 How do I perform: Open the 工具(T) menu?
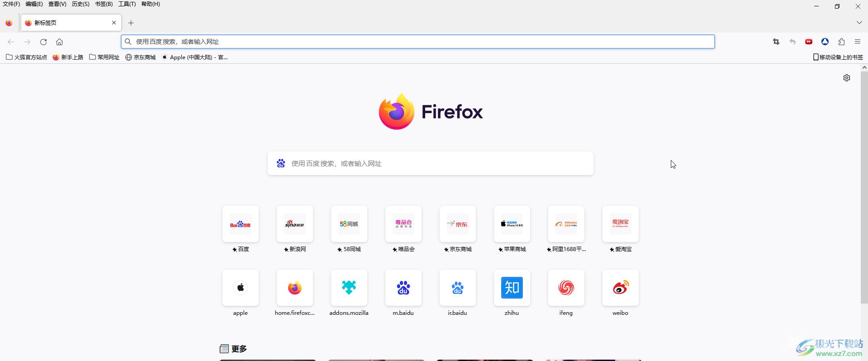127,4
